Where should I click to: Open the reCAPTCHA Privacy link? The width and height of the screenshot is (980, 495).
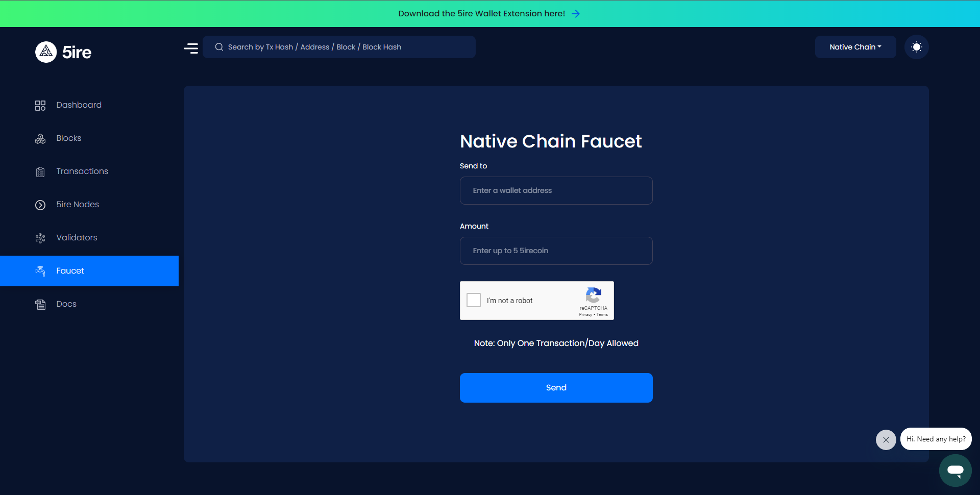pos(585,315)
